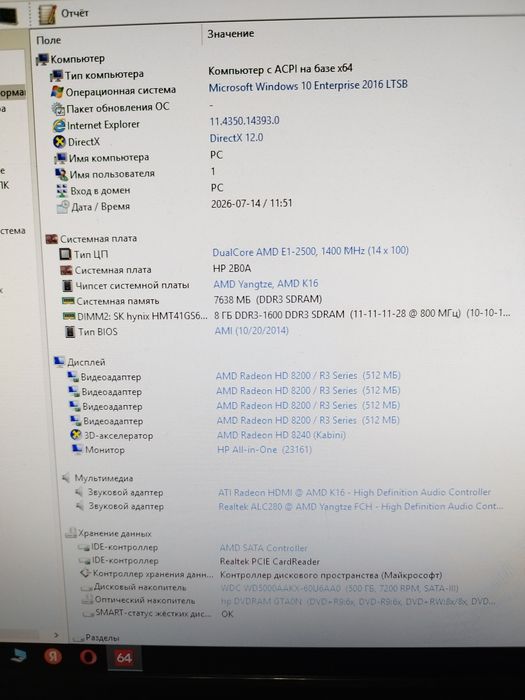This screenshot has height=700, width=525.
Task: Select the Компьютер group icon
Action: click(42, 58)
